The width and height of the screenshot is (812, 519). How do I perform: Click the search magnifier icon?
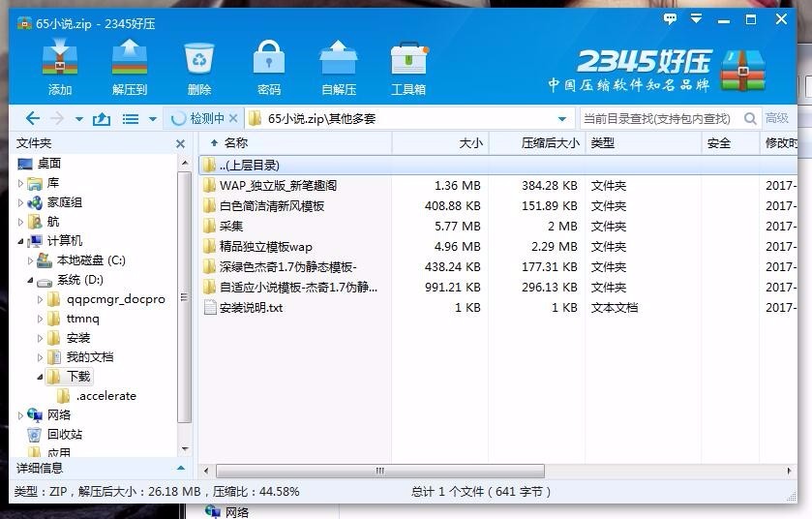click(x=750, y=118)
